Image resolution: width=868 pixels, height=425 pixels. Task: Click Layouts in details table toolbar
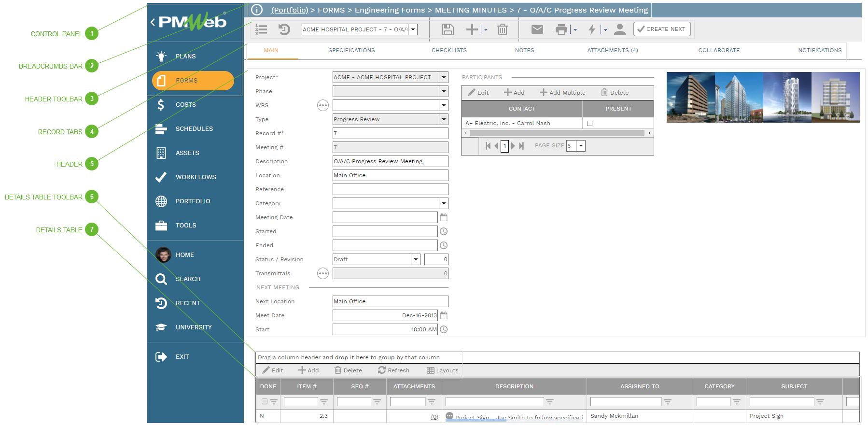click(443, 370)
